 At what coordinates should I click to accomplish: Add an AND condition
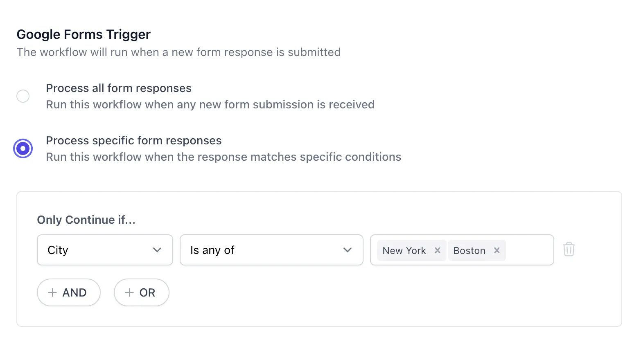pos(68,292)
